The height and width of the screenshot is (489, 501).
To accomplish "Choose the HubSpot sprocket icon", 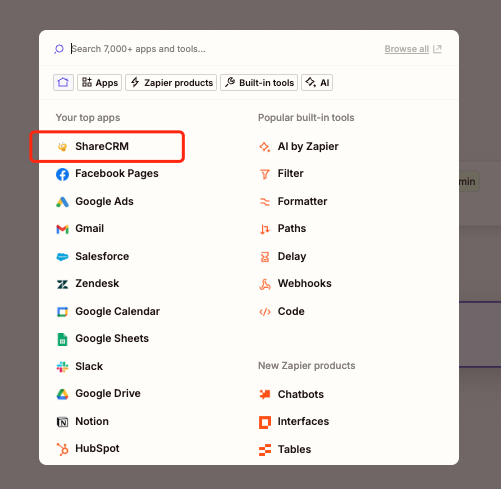I will coord(62,449).
